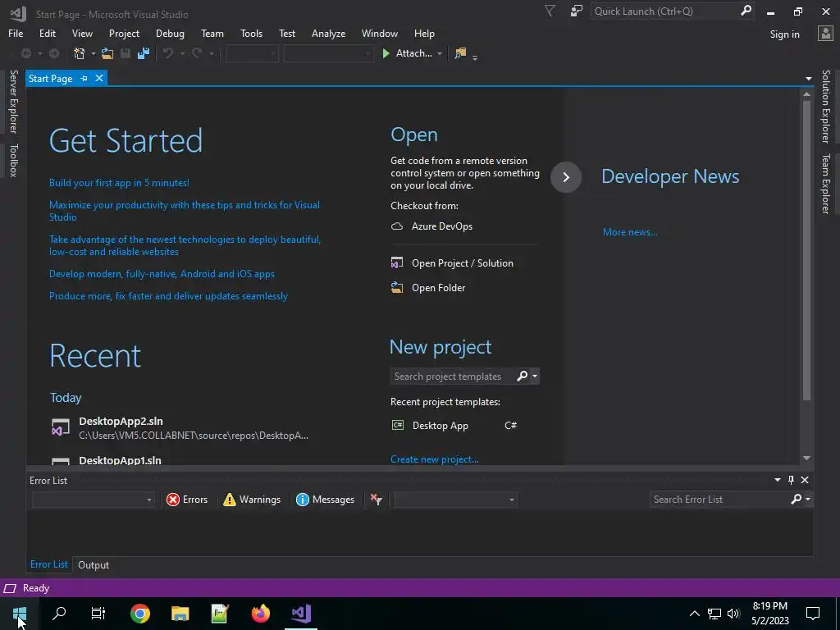Image resolution: width=840 pixels, height=630 pixels.
Task: Open 'Develop modern, fully-native, Android and iOS apps' link
Action: 162,274
